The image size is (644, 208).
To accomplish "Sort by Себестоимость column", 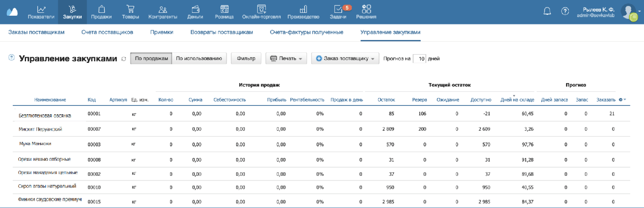I will (230, 100).
